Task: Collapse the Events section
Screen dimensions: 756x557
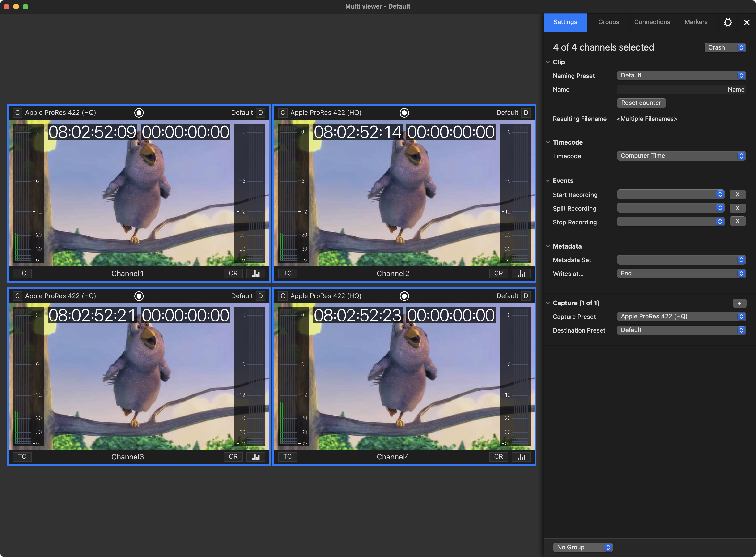Action: coord(548,181)
